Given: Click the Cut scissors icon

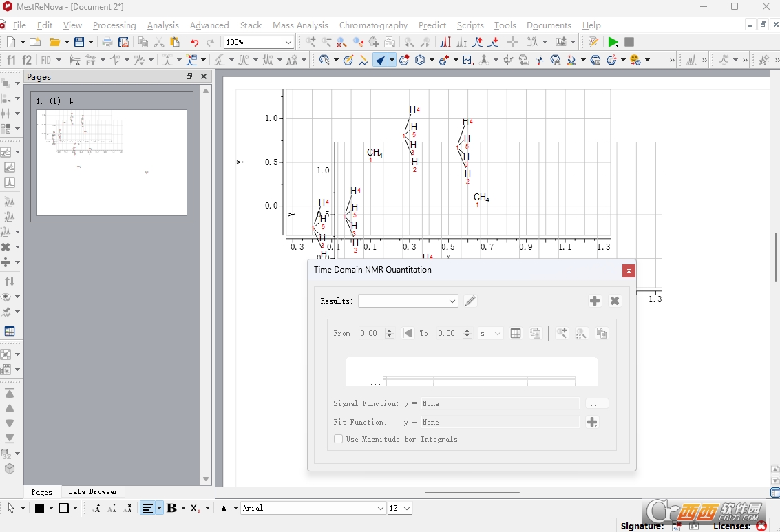Looking at the screenshot, I should (x=159, y=42).
